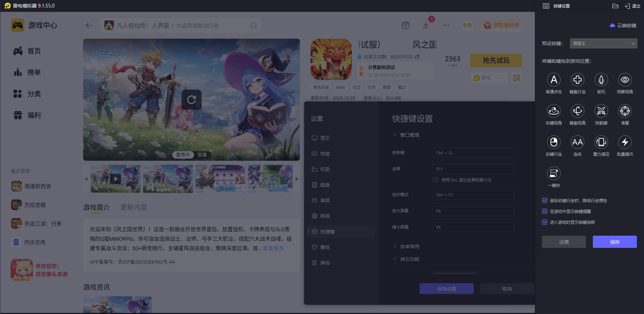
Task: Click the QR code icon
Action: pos(517,78)
